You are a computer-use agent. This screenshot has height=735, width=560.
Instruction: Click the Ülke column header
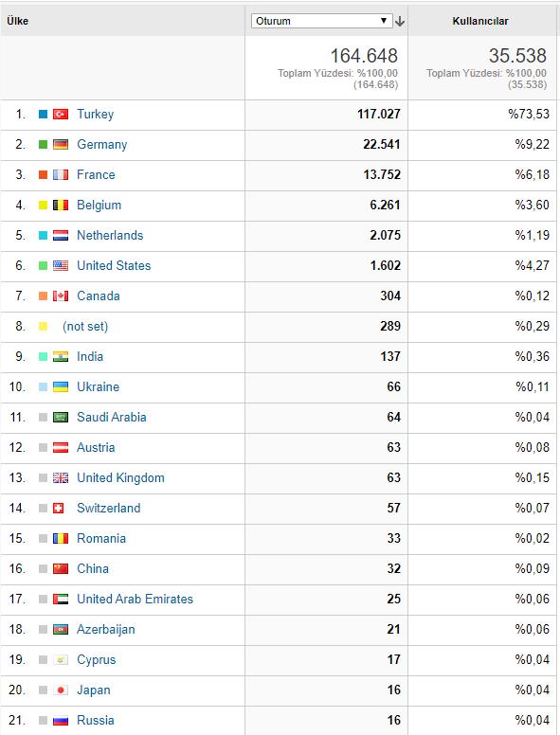(x=17, y=21)
